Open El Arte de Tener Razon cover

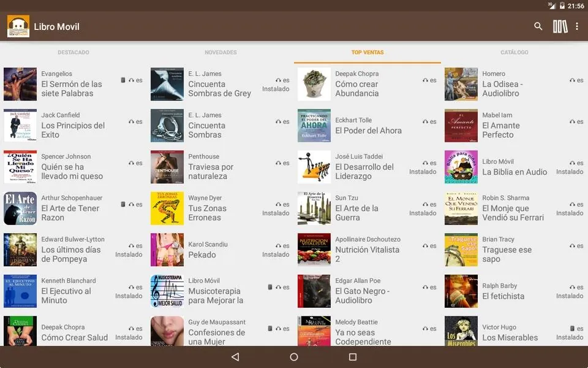pos(20,208)
